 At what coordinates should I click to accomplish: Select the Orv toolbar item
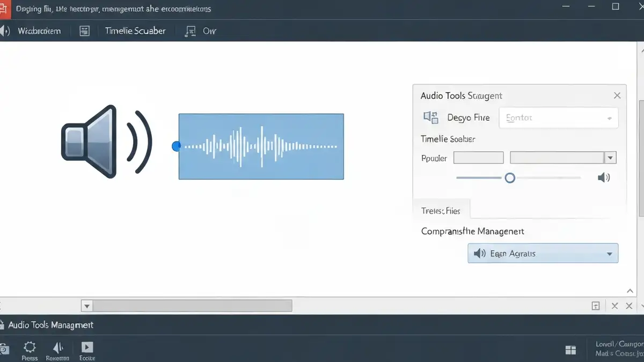point(209,31)
